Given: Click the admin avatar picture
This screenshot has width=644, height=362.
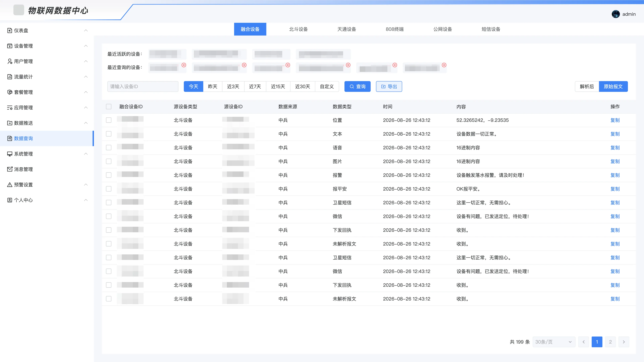Looking at the screenshot, I should pos(615,14).
